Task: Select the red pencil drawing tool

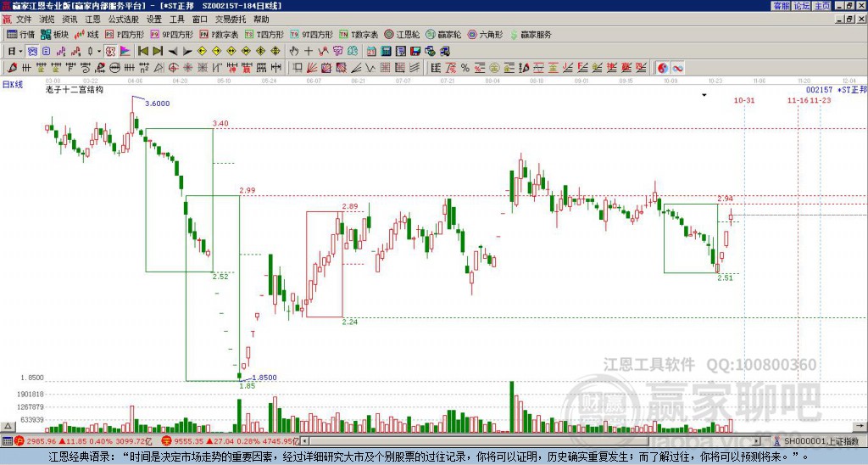Action: 12,68
